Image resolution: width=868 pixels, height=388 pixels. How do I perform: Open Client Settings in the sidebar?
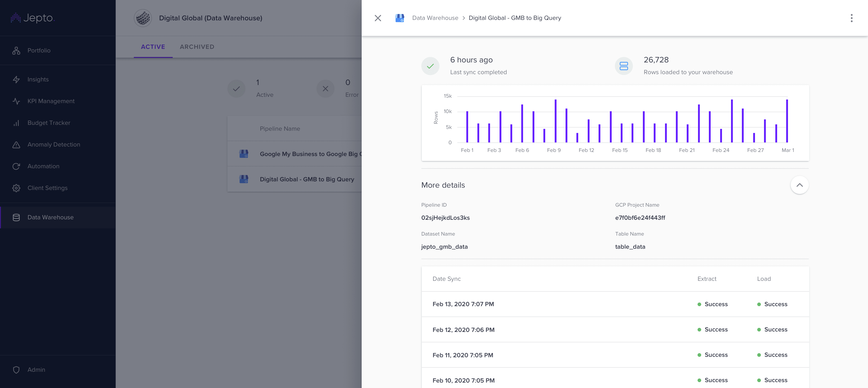[58, 188]
